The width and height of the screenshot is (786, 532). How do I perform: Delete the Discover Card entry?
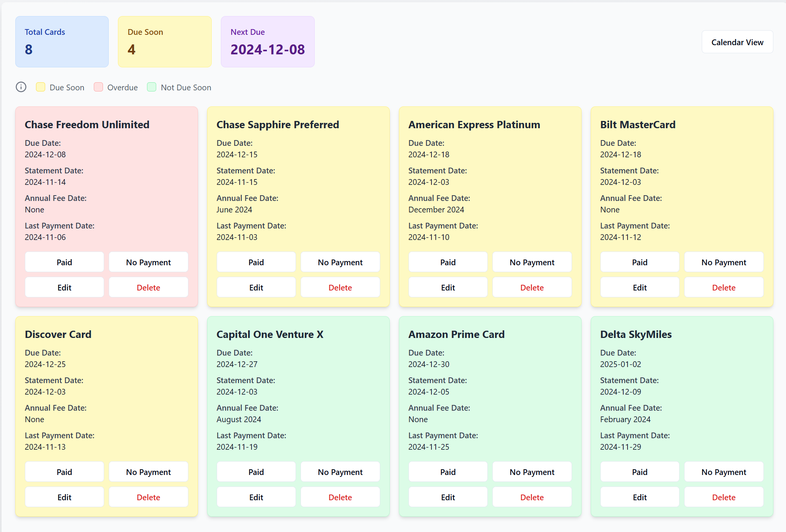[x=149, y=497]
